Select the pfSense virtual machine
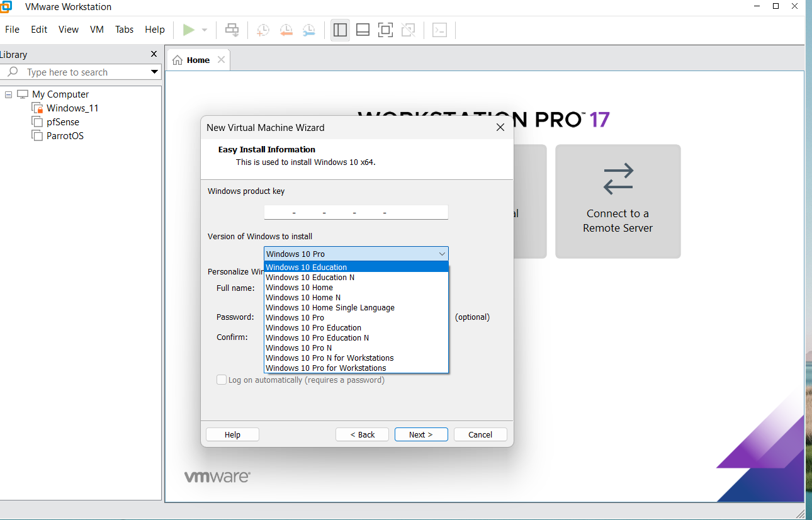812x520 pixels. (63, 122)
